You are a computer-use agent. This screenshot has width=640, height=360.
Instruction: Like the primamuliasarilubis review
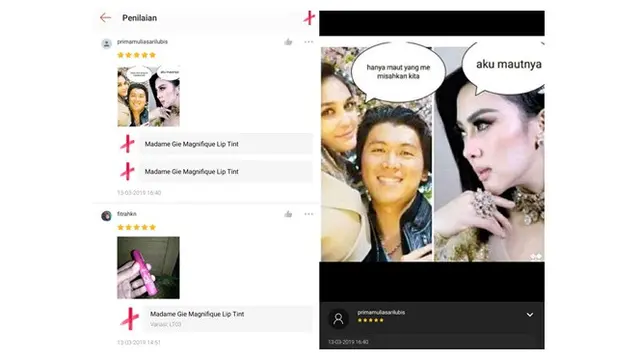pos(288,42)
